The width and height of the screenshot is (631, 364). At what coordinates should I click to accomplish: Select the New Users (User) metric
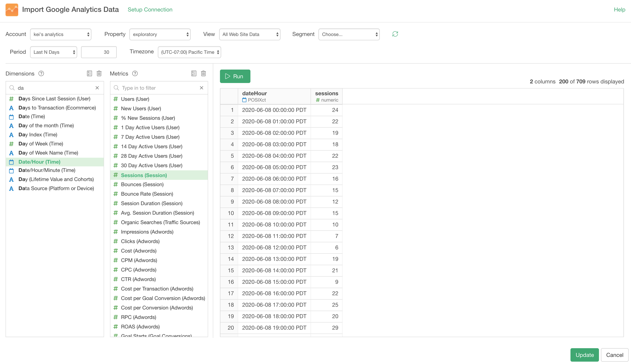click(159, 108)
